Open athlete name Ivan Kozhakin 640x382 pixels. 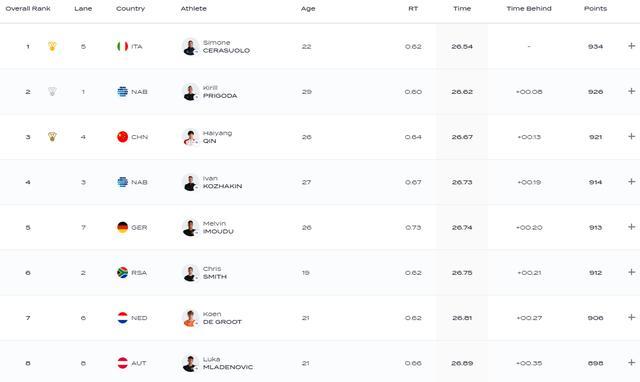point(222,182)
